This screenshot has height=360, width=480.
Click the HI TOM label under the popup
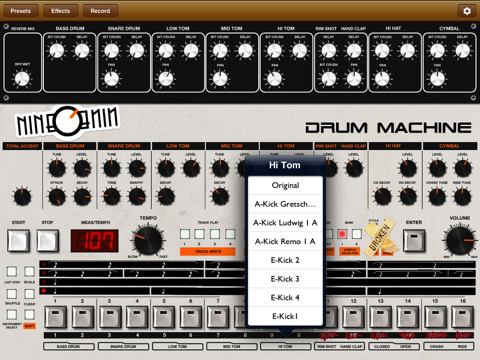pyautogui.click(x=285, y=346)
